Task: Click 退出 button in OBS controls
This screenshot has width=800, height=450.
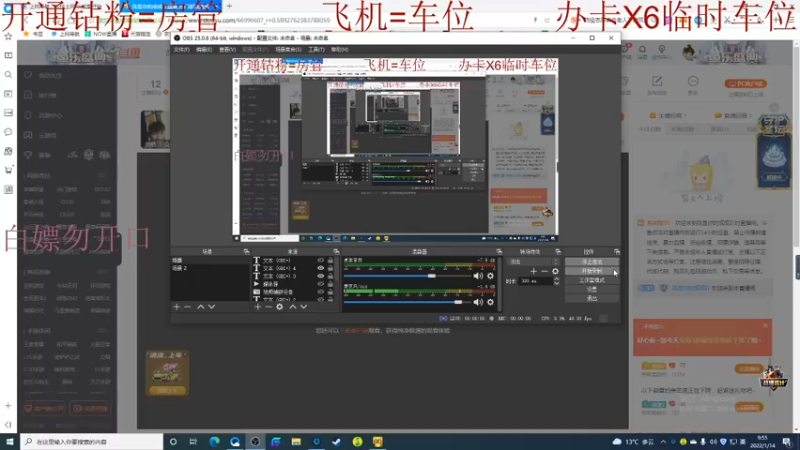Action: (x=592, y=298)
